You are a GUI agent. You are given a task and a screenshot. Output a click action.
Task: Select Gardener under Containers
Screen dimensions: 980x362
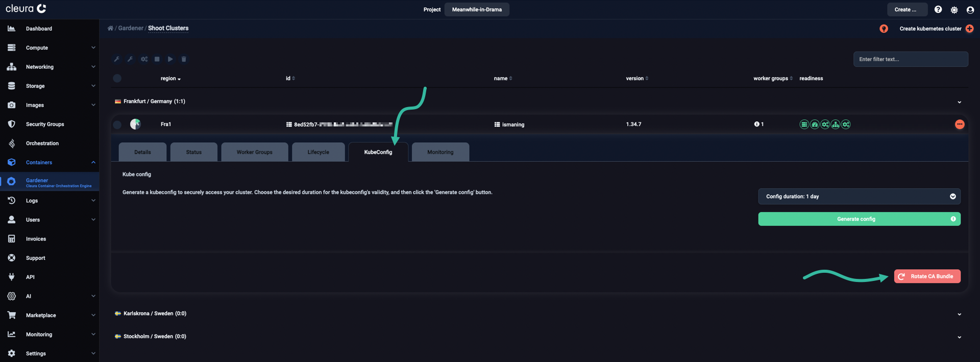[50, 182]
